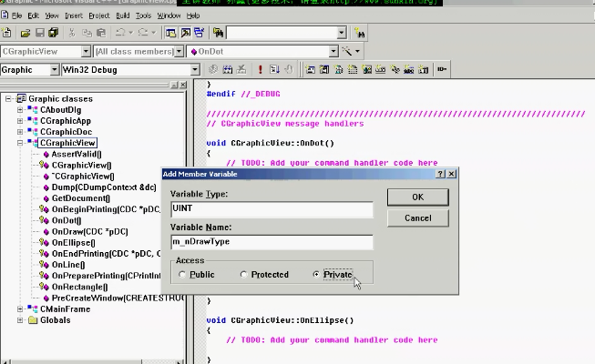The height and width of the screenshot is (364, 595).
Task: Click the hand Insert Breakpoint icon
Action: click(289, 69)
